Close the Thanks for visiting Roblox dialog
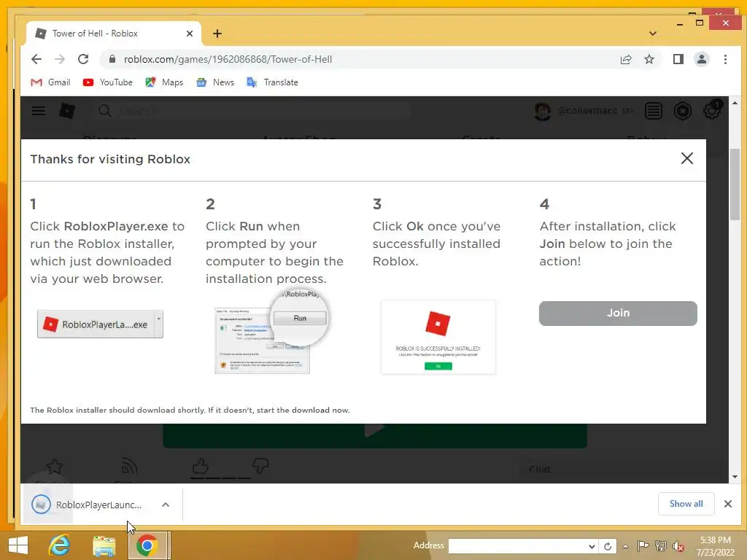The image size is (747, 560). click(x=687, y=158)
